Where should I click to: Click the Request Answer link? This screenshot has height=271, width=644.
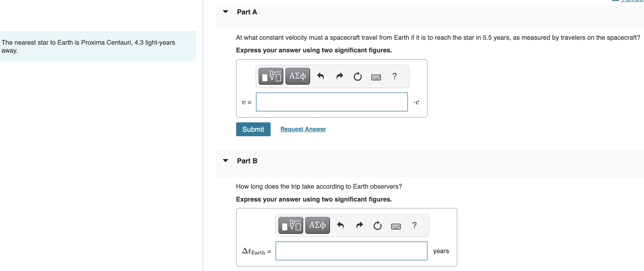point(303,129)
